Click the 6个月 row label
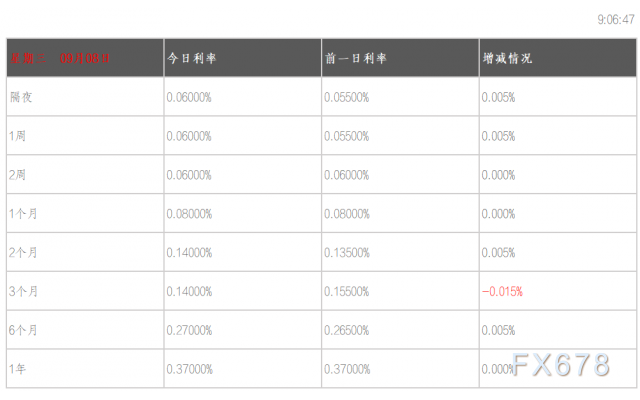 [23, 330]
